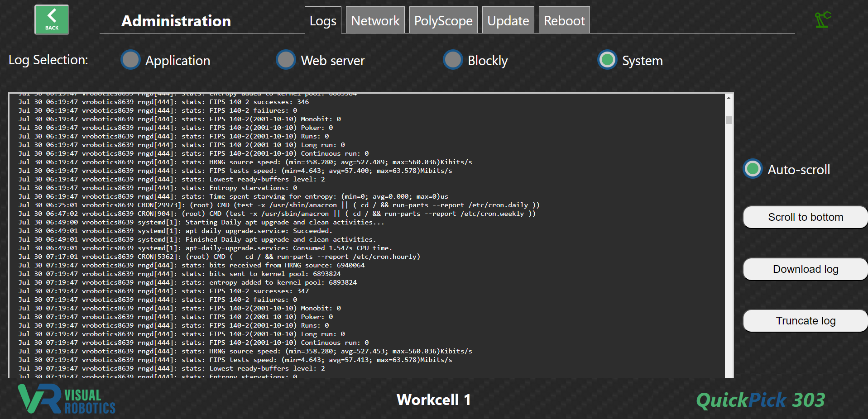Open the Reboot tab
Viewport: 868px width, 419px height.
(564, 20)
